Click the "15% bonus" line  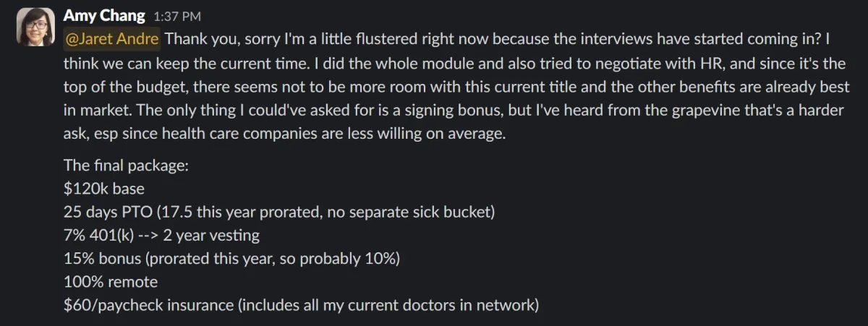[x=231, y=258]
